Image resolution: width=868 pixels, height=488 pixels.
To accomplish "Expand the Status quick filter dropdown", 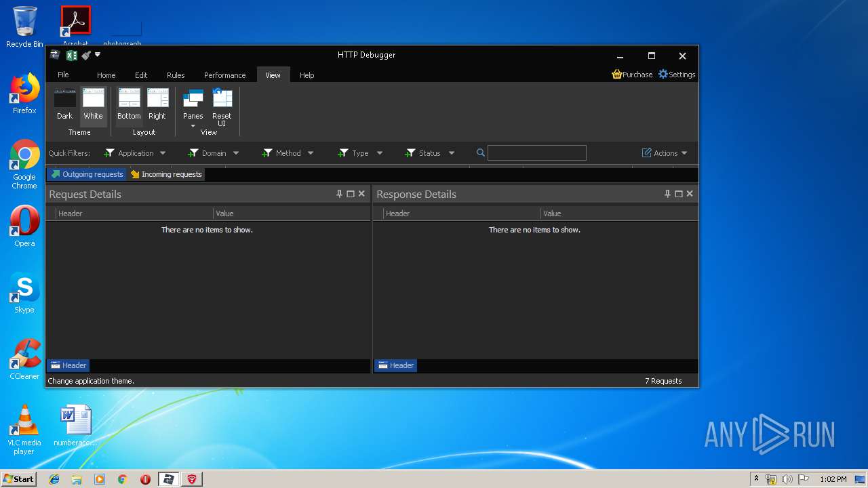I will 452,153.
